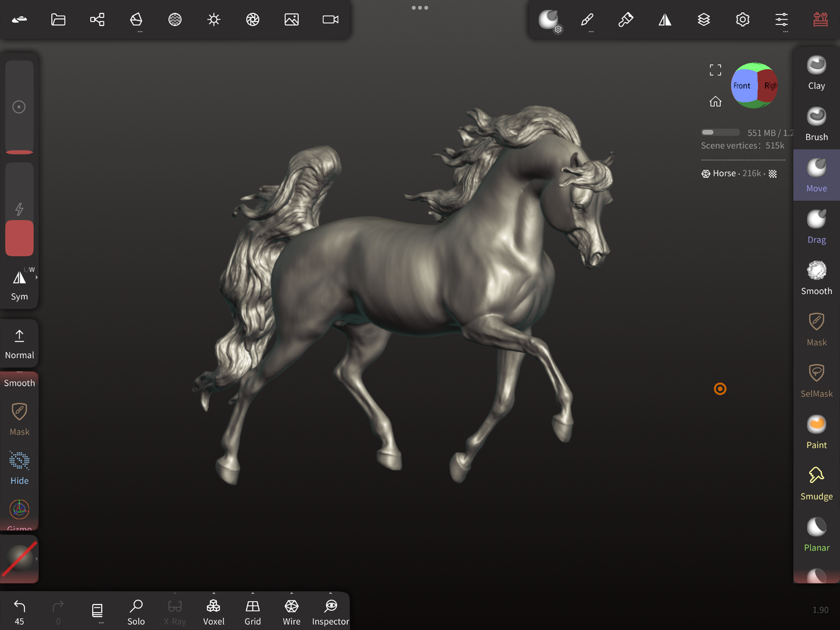Toggle Wire wireframe display
840x630 pixels.
coord(291,612)
